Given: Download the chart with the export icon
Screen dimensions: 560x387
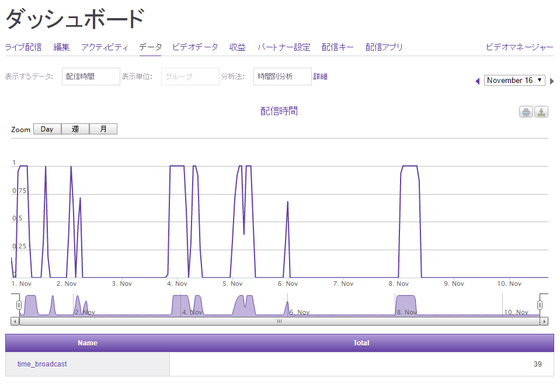Looking at the screenshot, I should 541,112.
